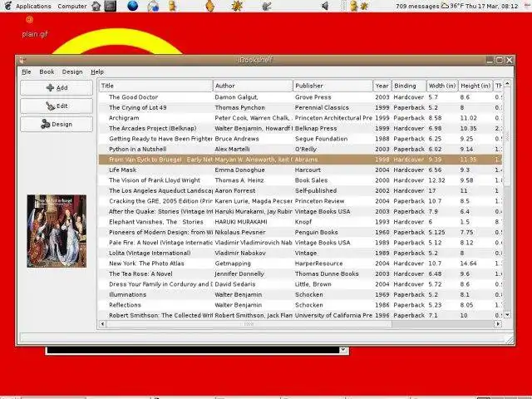Click the volume speaker icon in panel
532x399 pixels.
325,6
